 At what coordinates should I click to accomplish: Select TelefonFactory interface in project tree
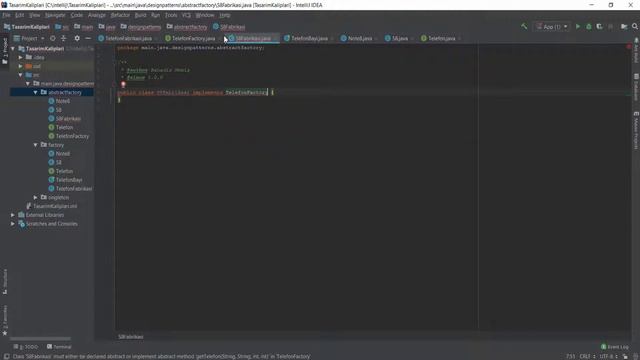click(72, 136)
